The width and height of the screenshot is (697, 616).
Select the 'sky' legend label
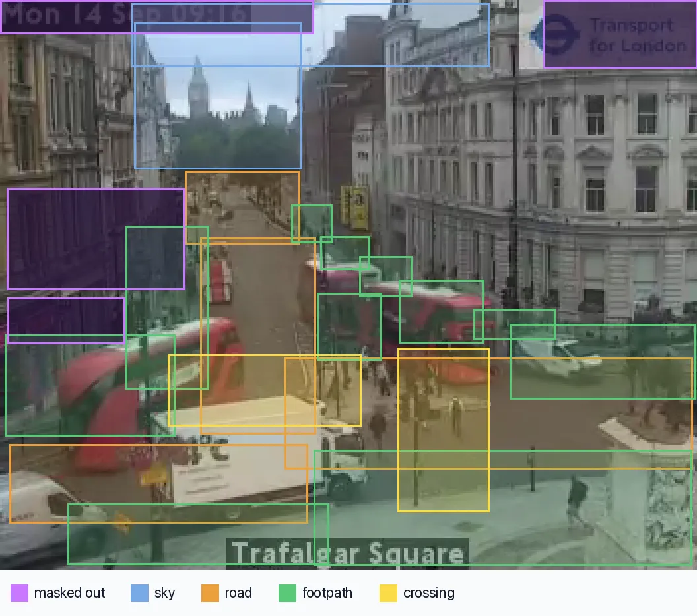pyautogui.click(x=164, y=594)
